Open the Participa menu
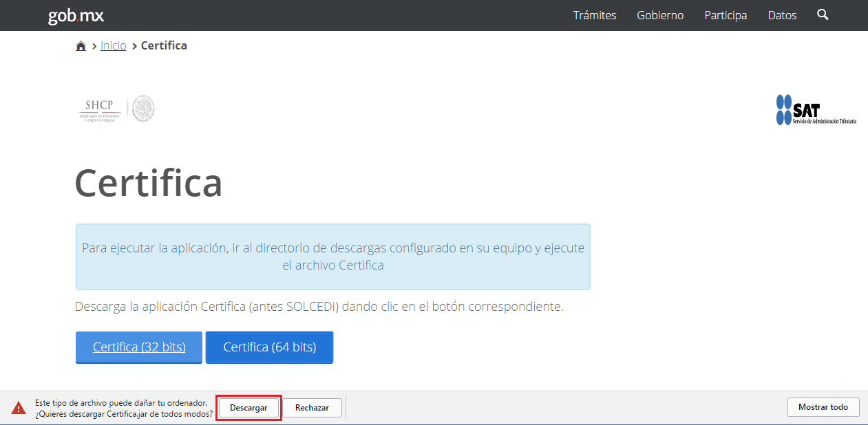Screen dimensions: 868x425 [726, 15]
